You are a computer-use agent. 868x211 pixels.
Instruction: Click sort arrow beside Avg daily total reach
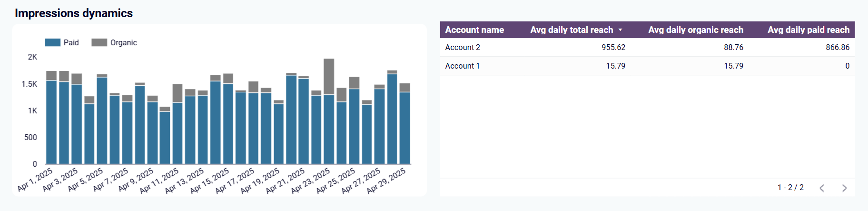[x=620, y=30]
